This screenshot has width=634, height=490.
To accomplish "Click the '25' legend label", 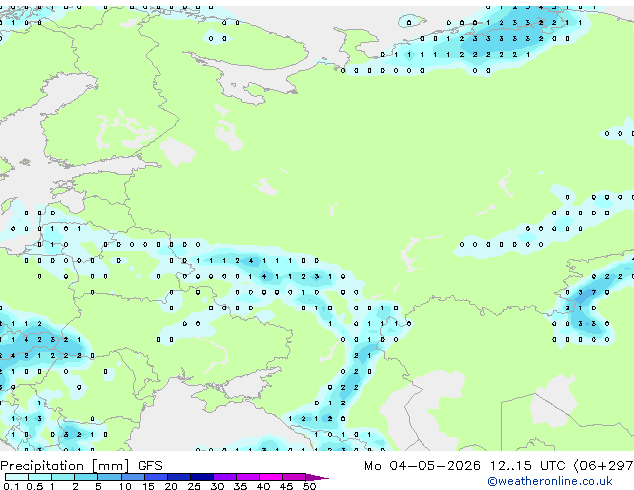I will tap(194, 486).
